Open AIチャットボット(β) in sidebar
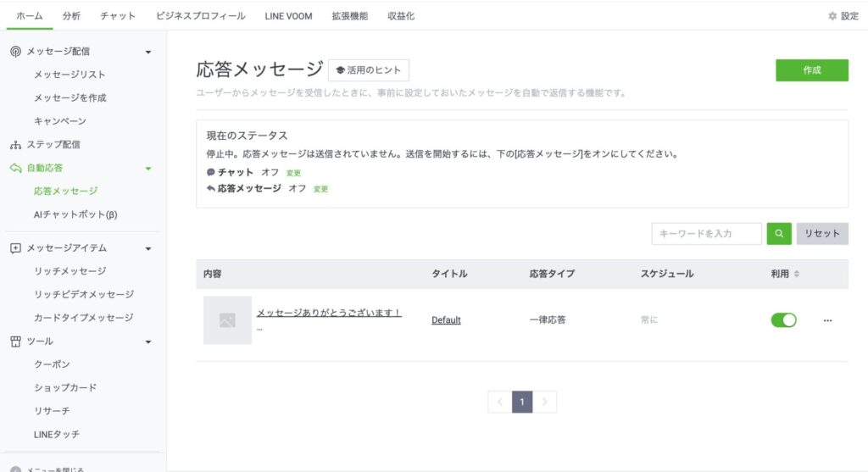The width and height of the screenshot is (868, 472). click(x=75, y=214)
